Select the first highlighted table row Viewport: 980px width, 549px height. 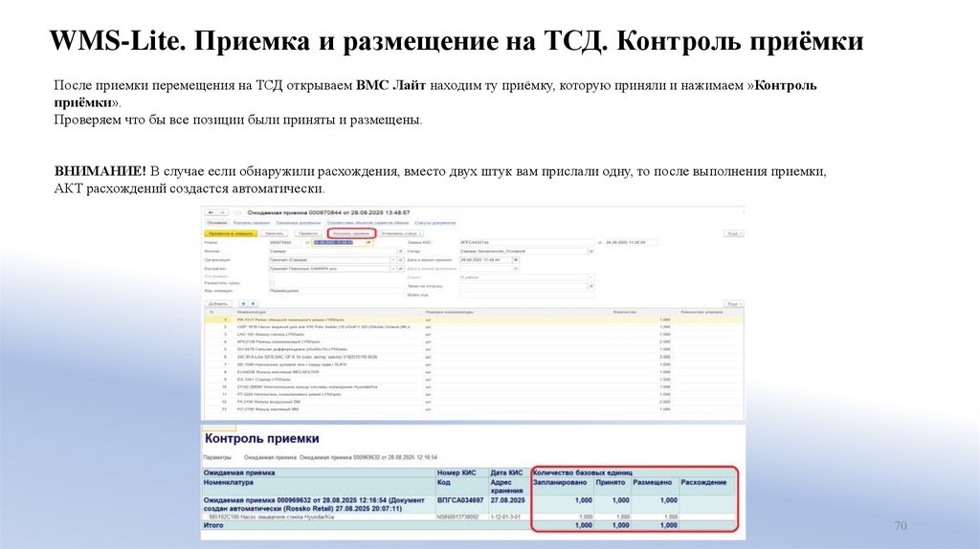[474, 319]
